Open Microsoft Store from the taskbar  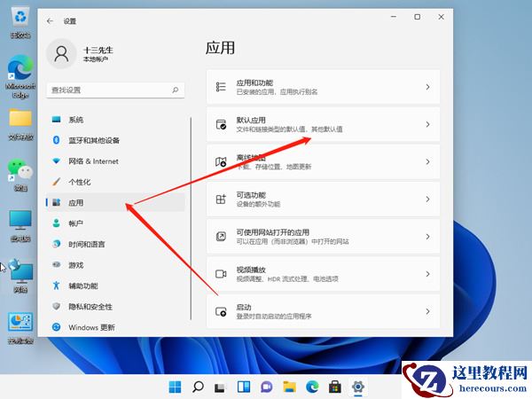tap(335, 387)
